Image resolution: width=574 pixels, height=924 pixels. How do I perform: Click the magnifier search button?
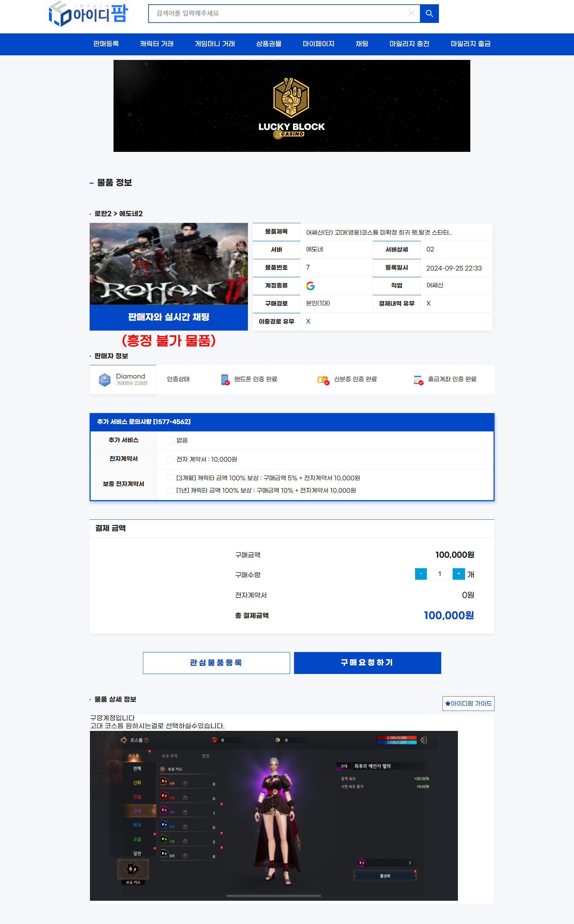point(429,14)
